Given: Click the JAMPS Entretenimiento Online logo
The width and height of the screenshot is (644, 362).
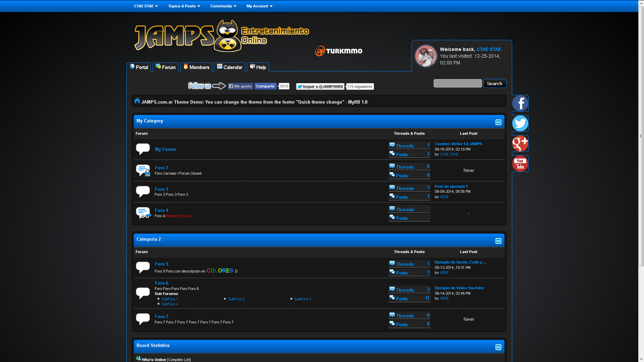Looking at the screenshot, I should tap(221, 36).
